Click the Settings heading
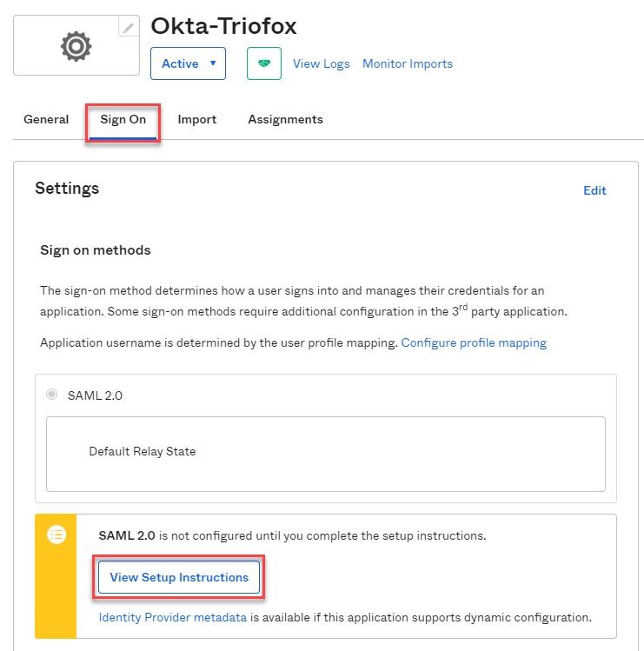The image size is (644, 651). point(67,189)
